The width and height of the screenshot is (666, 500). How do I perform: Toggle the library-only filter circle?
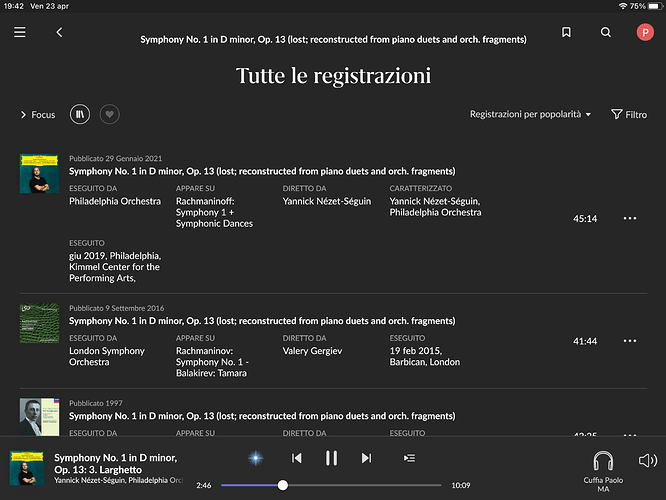point(80,114)
